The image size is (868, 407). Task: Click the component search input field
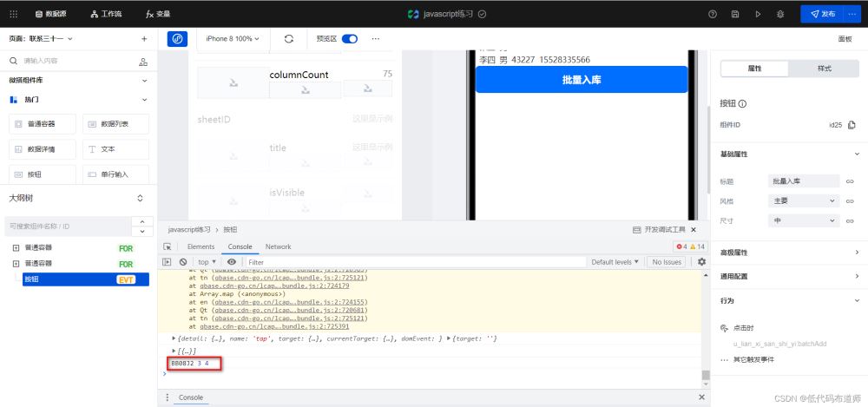point(72,61)
